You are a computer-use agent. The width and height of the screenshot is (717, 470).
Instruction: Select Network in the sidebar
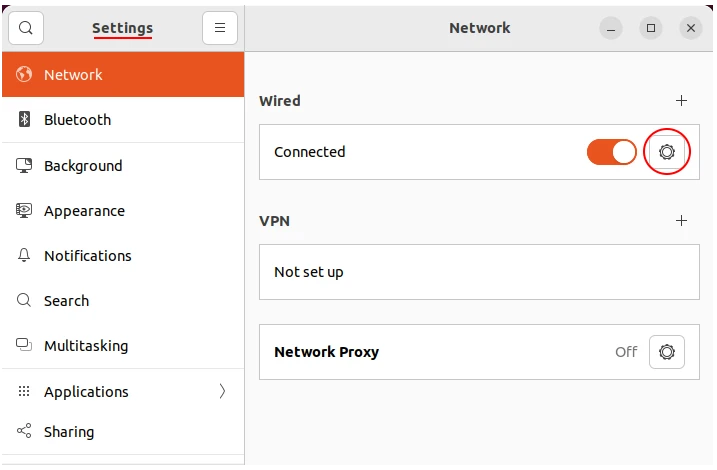pyautogui.click(x=73, y=75)
